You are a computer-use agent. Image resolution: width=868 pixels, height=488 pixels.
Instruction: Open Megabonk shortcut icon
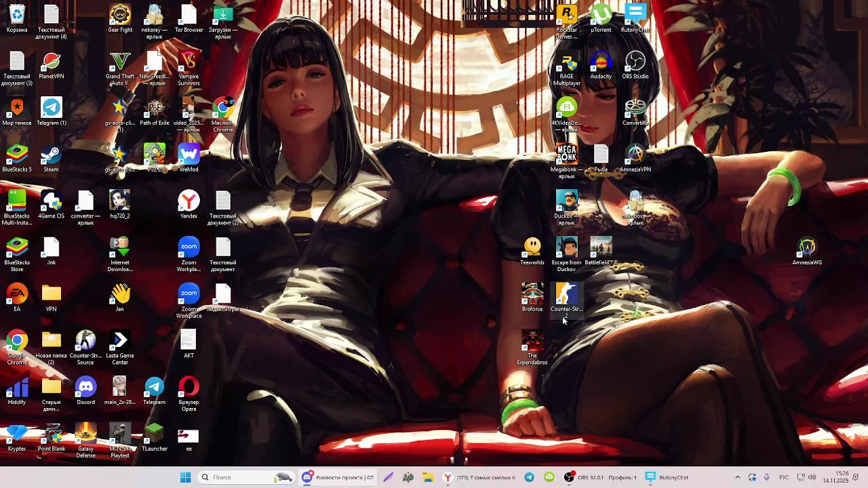click(567, 161)
